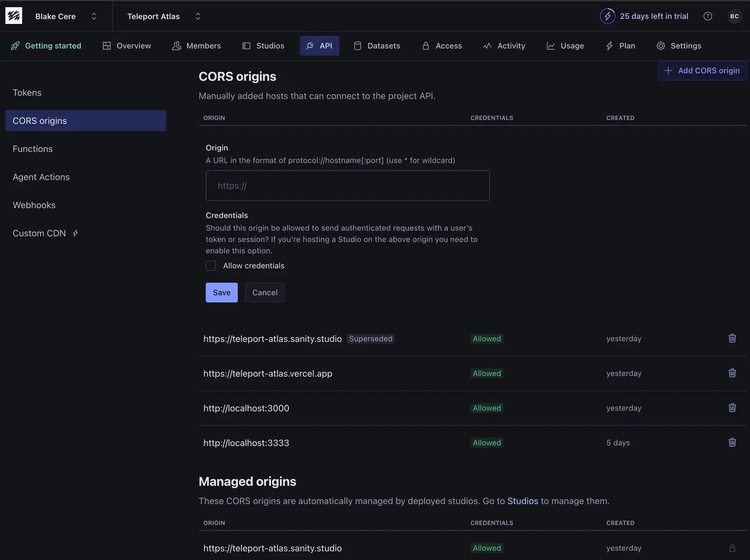Switch to the Overview tab
The width and height of the screenshot is (750, 560).
(127, 46)
